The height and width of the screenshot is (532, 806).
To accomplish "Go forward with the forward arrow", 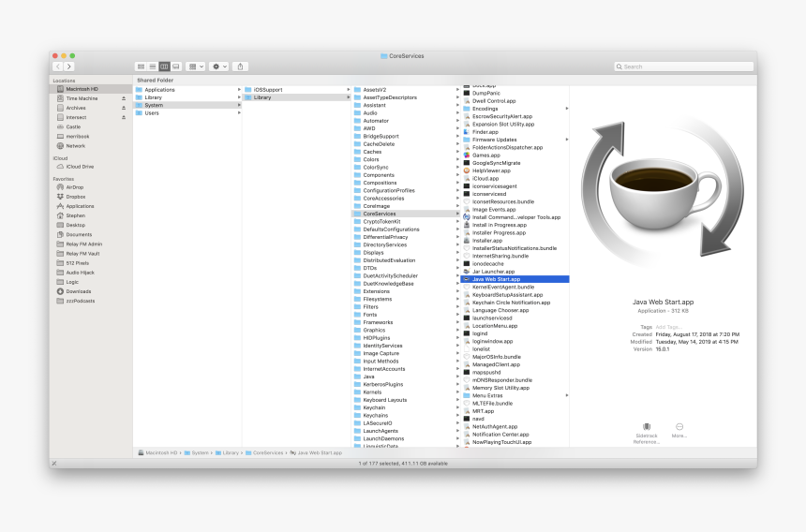I will (69, 66).
